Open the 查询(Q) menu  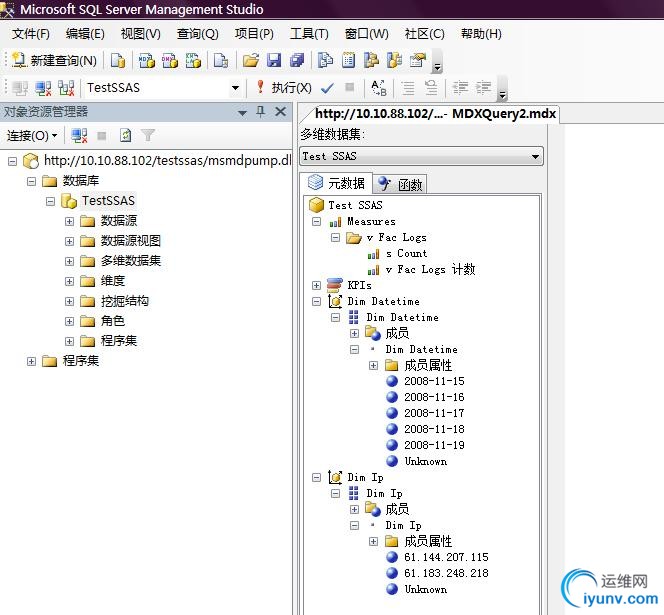pyautogui.click(x=197, y=34)
